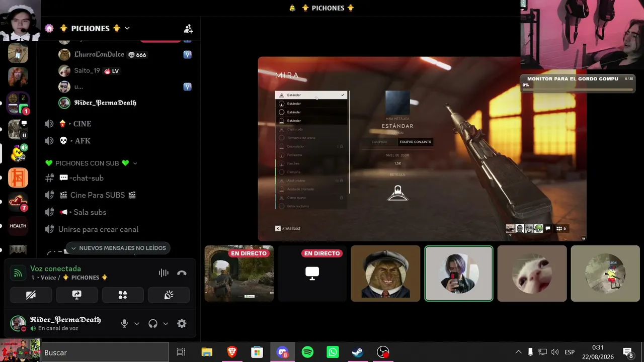644x362 pixels.
Task: Open the yellow chick PICHONES server icon
Action: click(18, 153)
